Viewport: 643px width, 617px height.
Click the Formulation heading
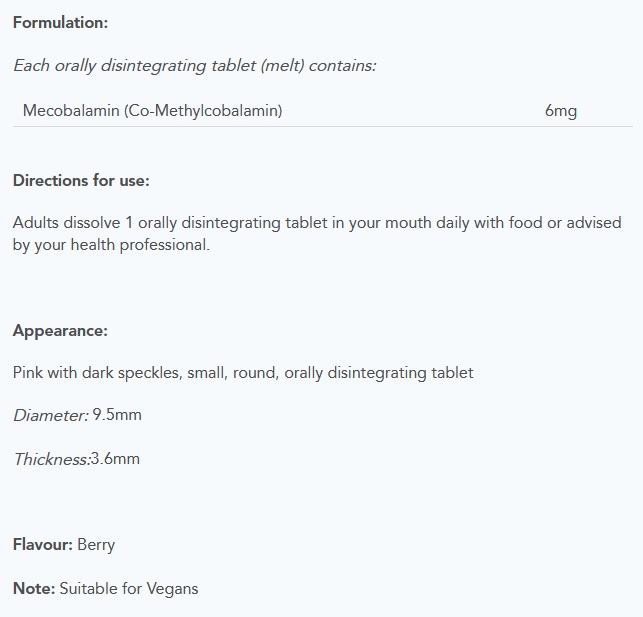coord(60,23)
